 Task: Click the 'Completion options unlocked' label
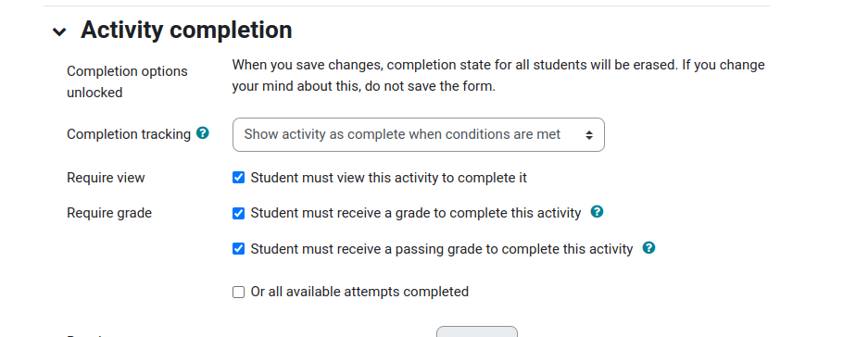click(127, 81)
